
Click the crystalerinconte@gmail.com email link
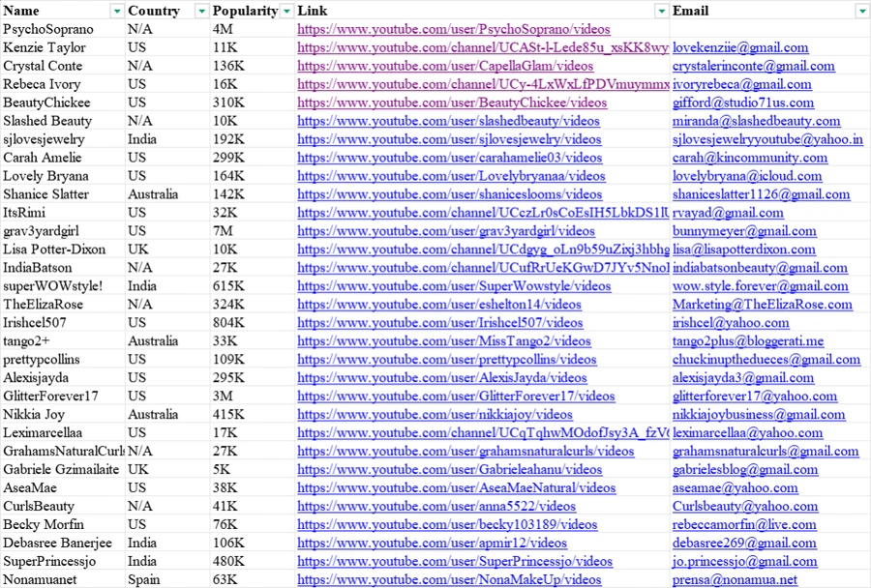753,66
